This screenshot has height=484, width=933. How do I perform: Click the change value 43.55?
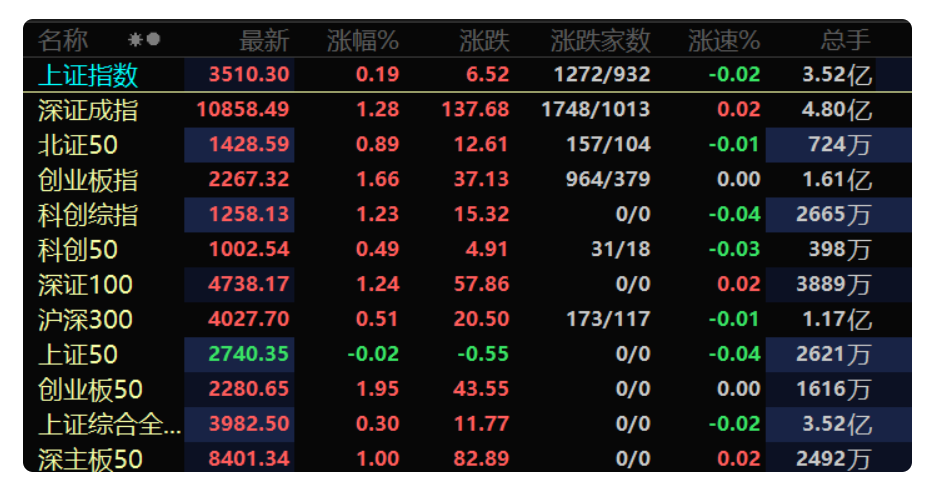click(x=481, y=389)
